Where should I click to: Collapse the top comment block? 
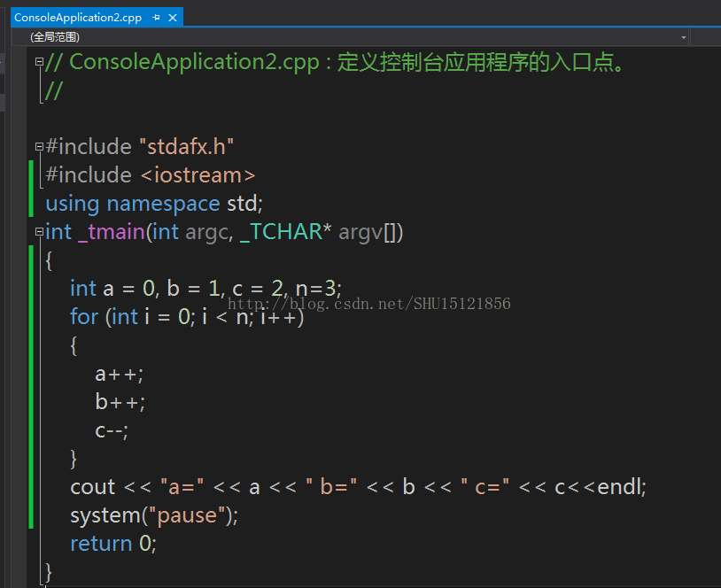(39, 61)
